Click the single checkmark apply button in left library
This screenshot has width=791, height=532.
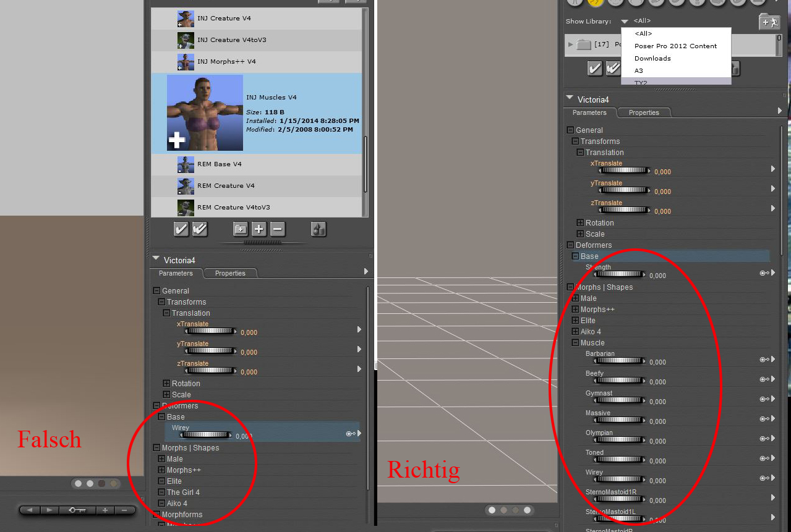point(181,229)
